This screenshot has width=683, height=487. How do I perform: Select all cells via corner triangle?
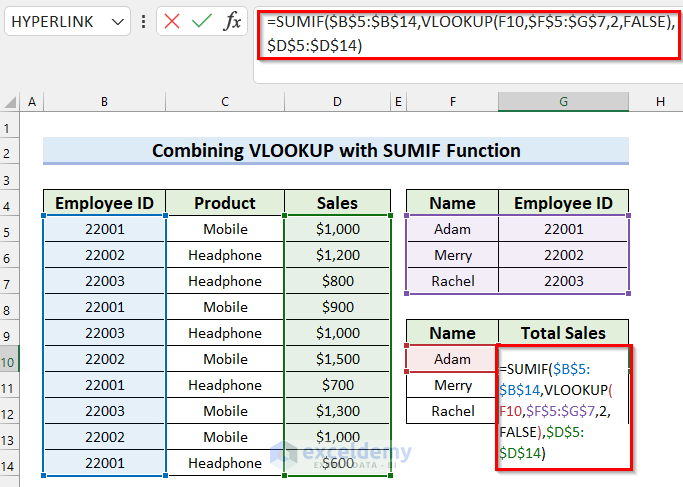[x=10, y=102]
